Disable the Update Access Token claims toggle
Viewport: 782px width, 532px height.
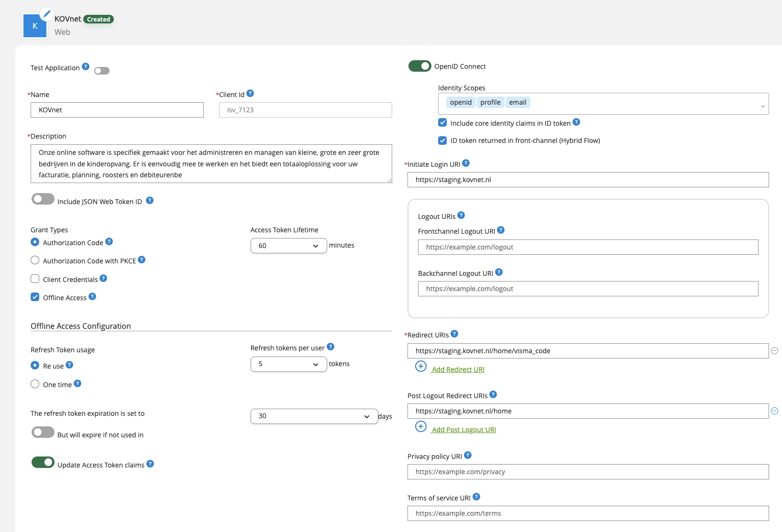43,462
